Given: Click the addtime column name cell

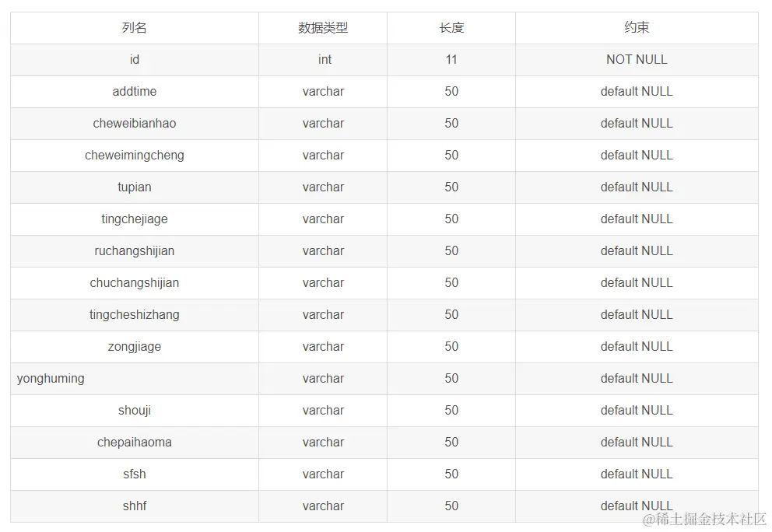Looking at the screenshot, I should coord(135,92).
